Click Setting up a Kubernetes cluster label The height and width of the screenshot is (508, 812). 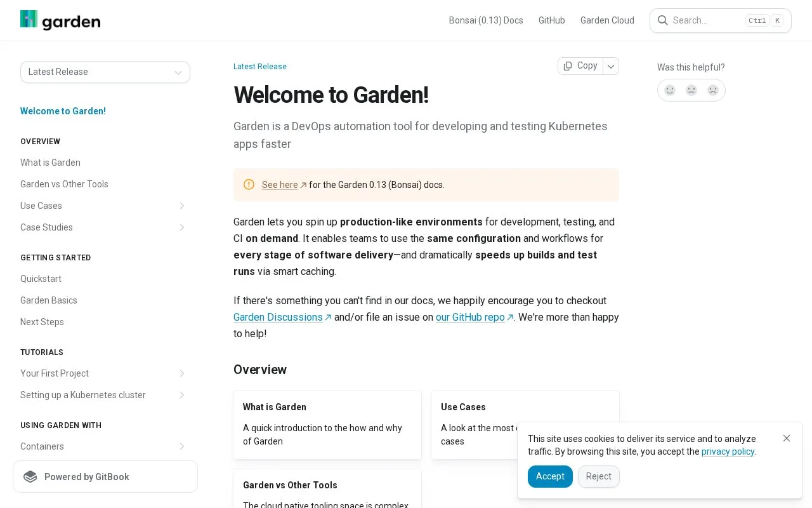(x=83, y=395)
